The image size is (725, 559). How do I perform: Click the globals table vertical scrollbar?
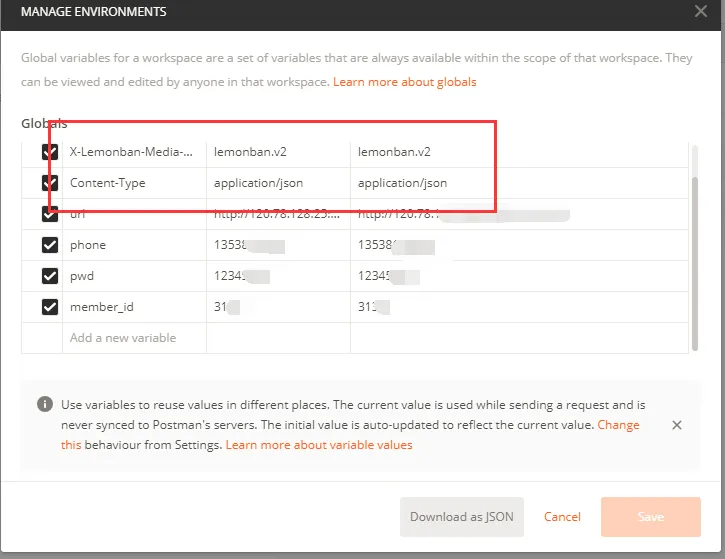[x=694, y=264]
